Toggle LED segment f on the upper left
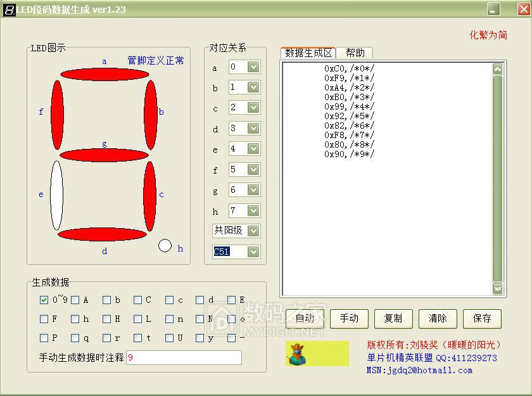 point(57,114)
